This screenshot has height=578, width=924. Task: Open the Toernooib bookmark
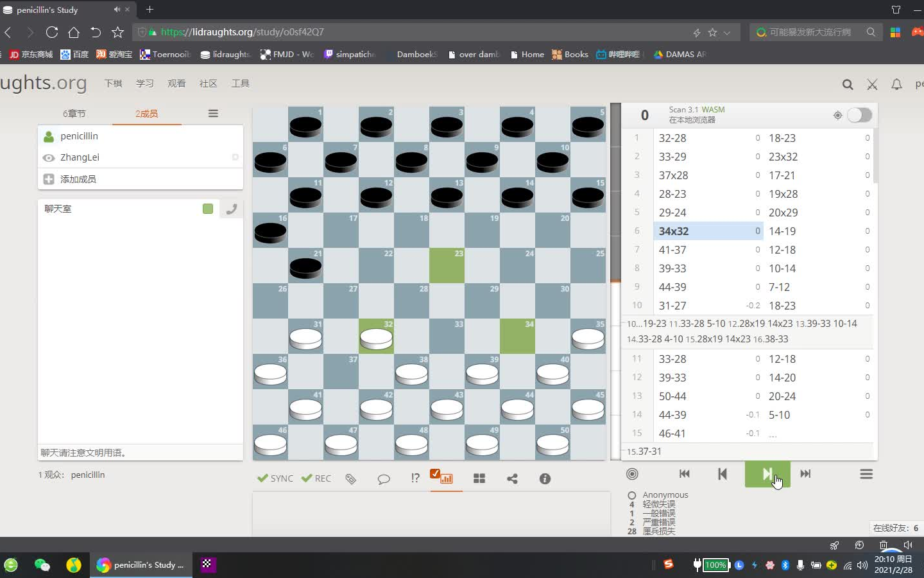[166, 55]
